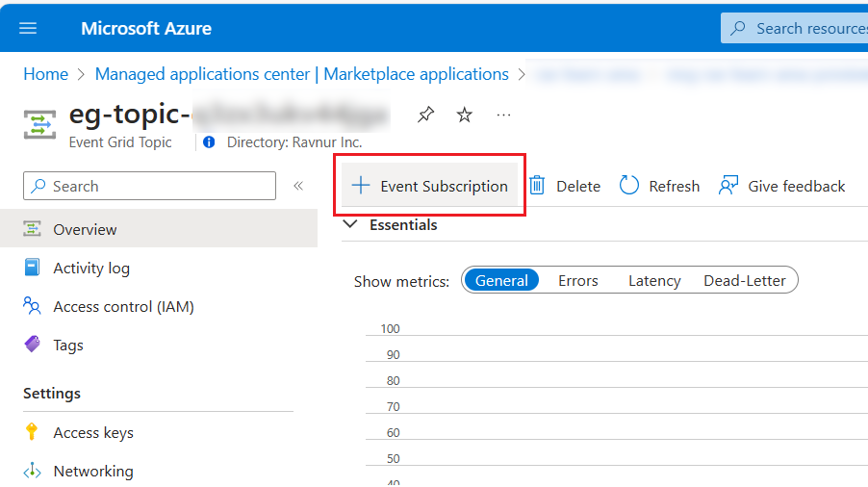This screenshot has width=868, height=487.
Task: Click the Settings section heading
Action: coord(52,394)
